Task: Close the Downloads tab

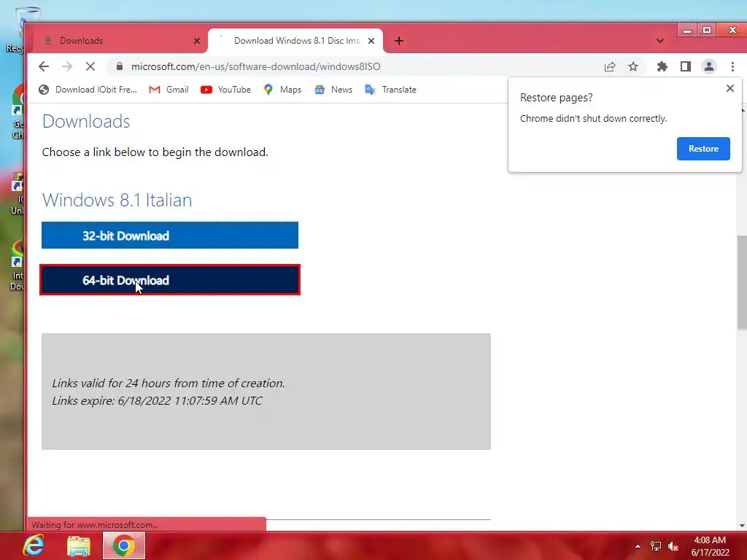Action: pos(197,41)
